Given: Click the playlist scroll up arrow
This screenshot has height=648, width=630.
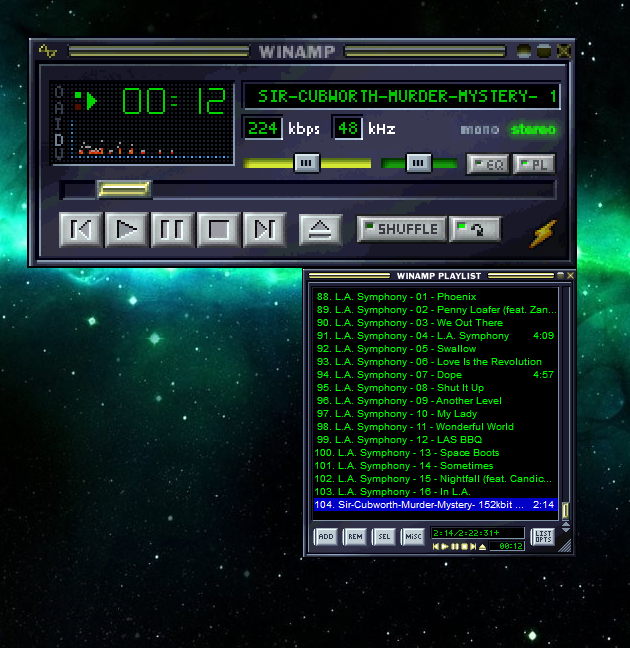Looking at the screenshot, I should coord(566,524).
